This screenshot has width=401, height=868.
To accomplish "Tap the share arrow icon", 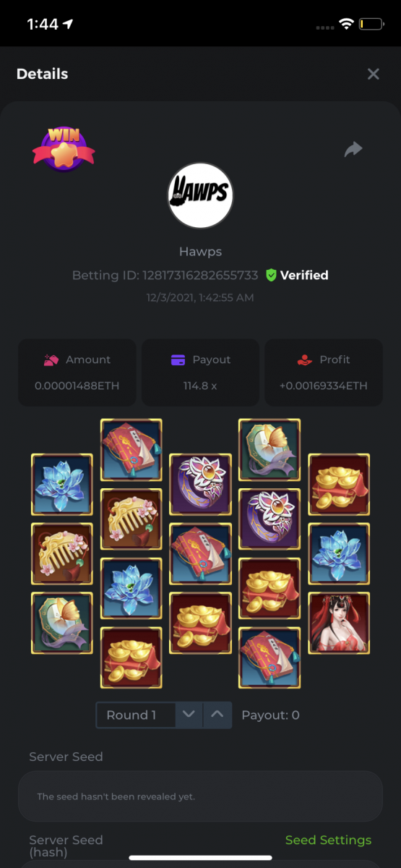I will [353, 149].
